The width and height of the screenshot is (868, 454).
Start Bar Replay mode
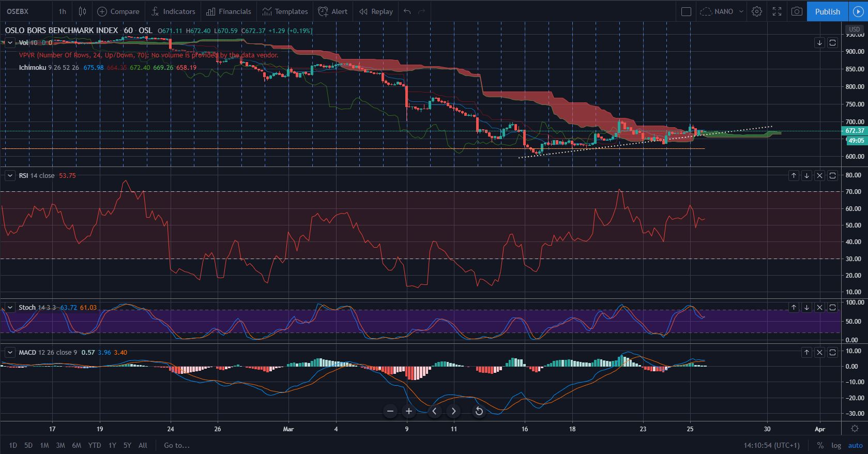coord(376,11)
